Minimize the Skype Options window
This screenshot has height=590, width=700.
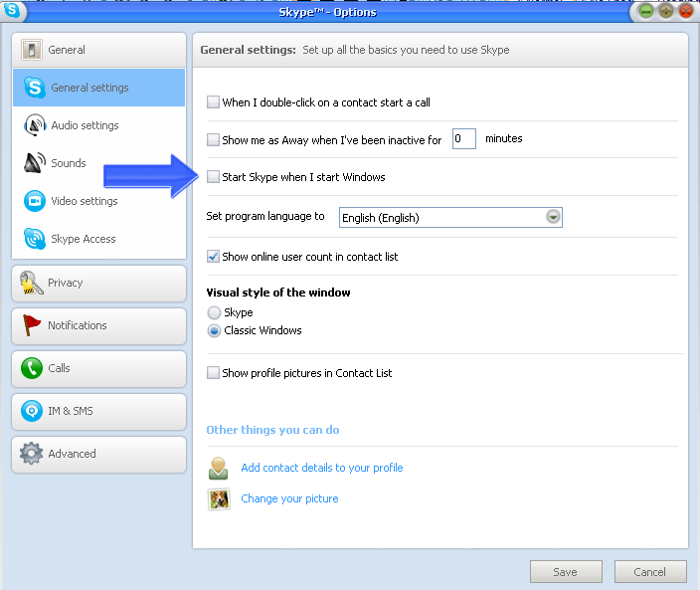pyautogui.click(x=646, y=11)
